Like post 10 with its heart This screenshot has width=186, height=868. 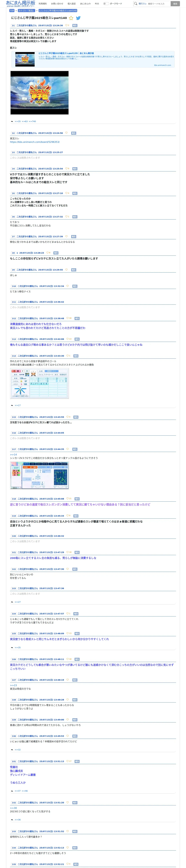pos(68,286)
